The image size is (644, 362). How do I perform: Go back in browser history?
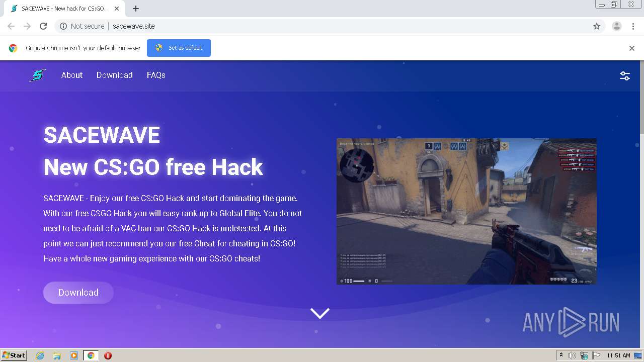[x=11, y=26]
